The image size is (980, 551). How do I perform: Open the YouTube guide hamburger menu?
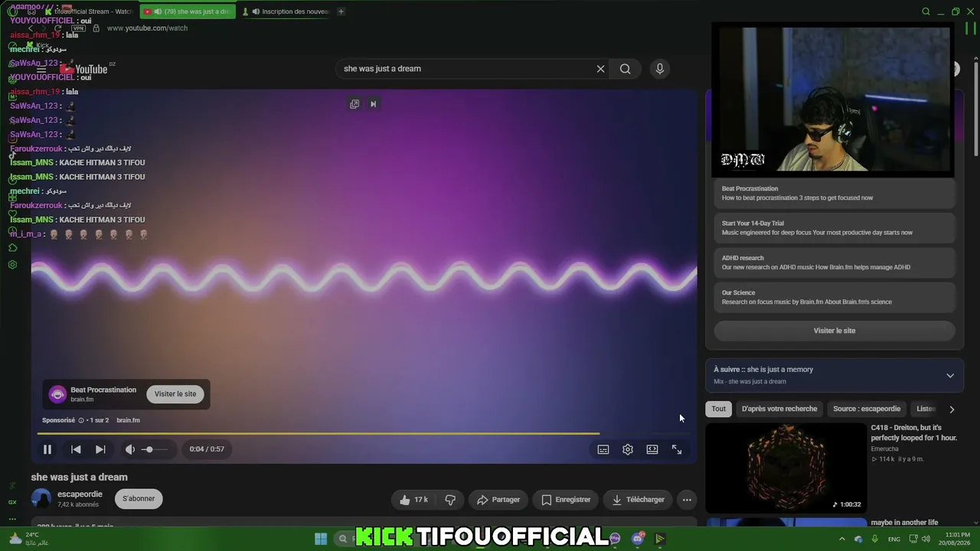pyautogui.click(x=41, y=70)
